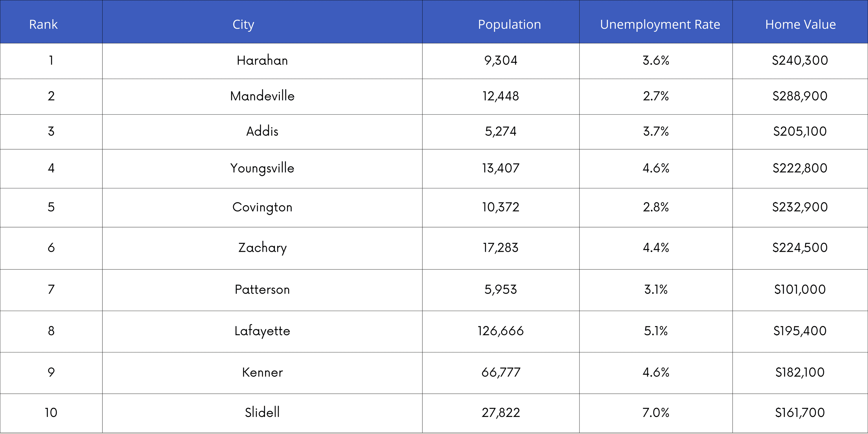Image resolution: width=868 pixels, height=434 pixels.
Task: Click unemployment rate 5.1%
Action: pos(656,331)
